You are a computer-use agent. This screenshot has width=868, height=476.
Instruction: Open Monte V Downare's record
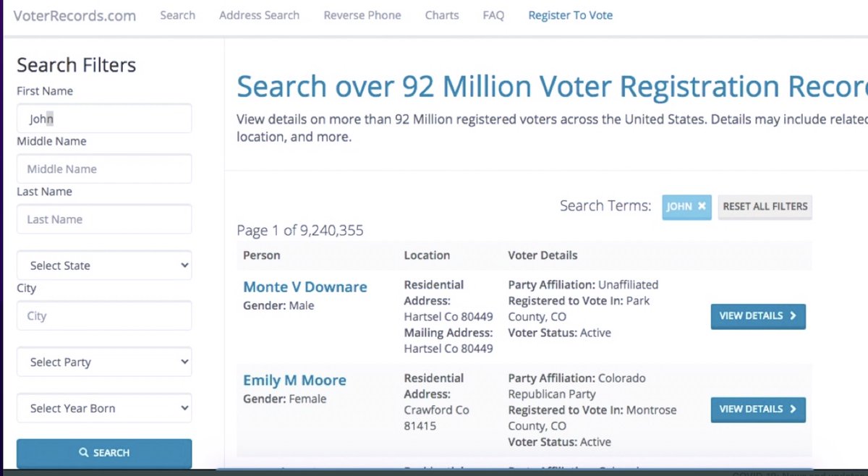coord(305,287)
